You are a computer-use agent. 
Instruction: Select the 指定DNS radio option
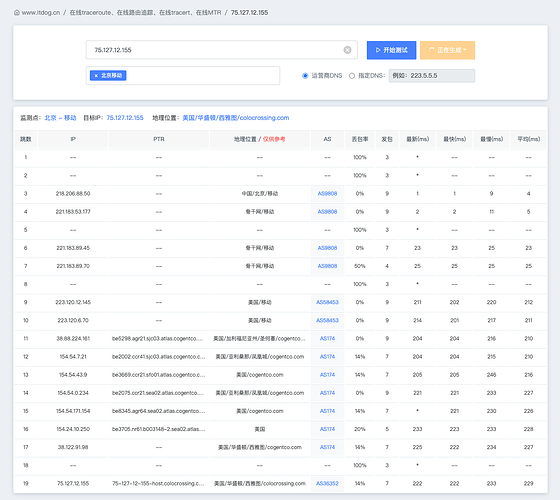click(x=352, y=76)
